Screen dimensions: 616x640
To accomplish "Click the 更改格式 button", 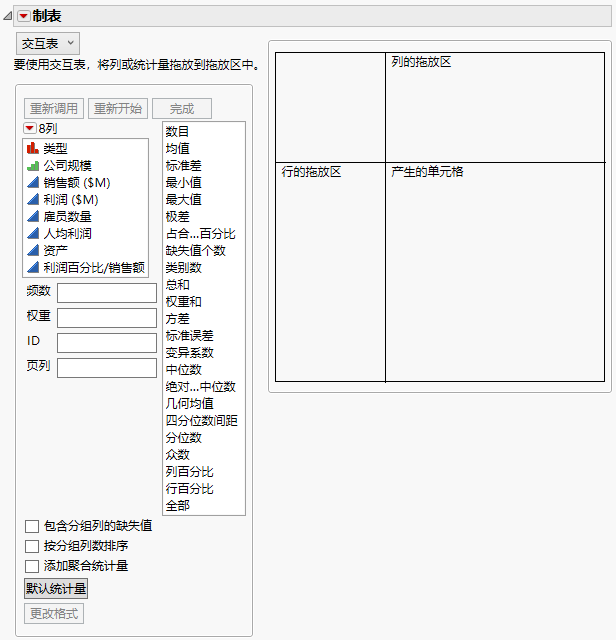I will tap(54, 613).
